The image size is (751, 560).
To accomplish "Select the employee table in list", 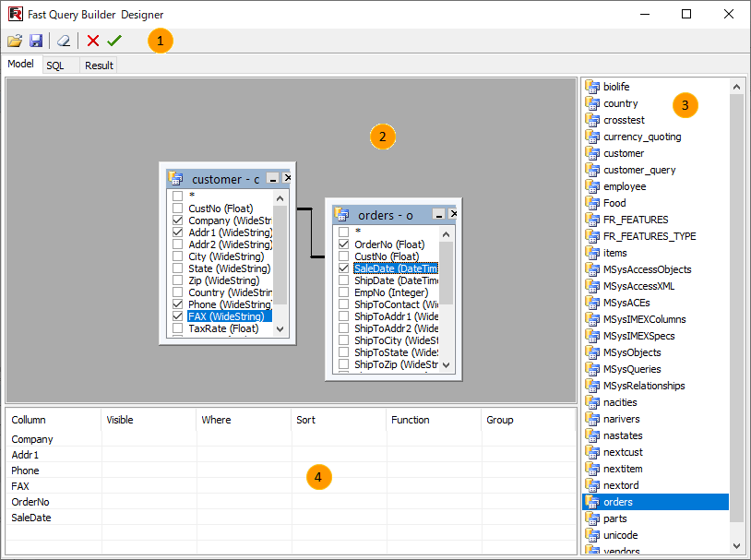I will [624, 186].
